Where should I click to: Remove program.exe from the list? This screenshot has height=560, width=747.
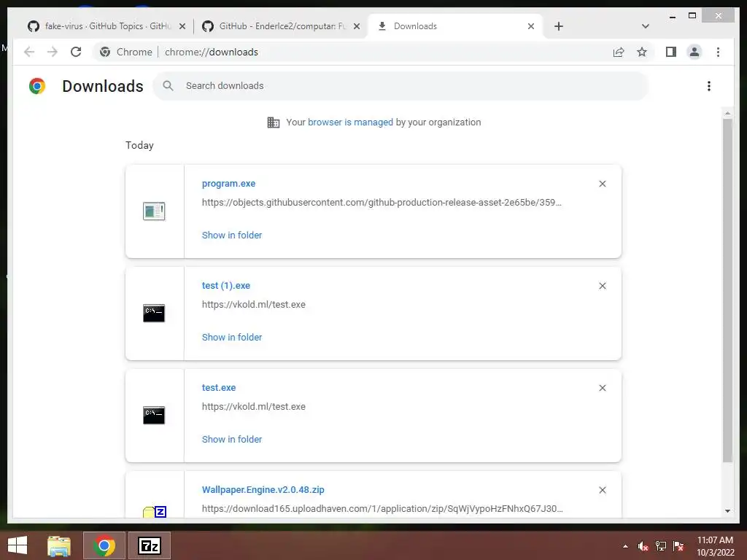(602, 184)
